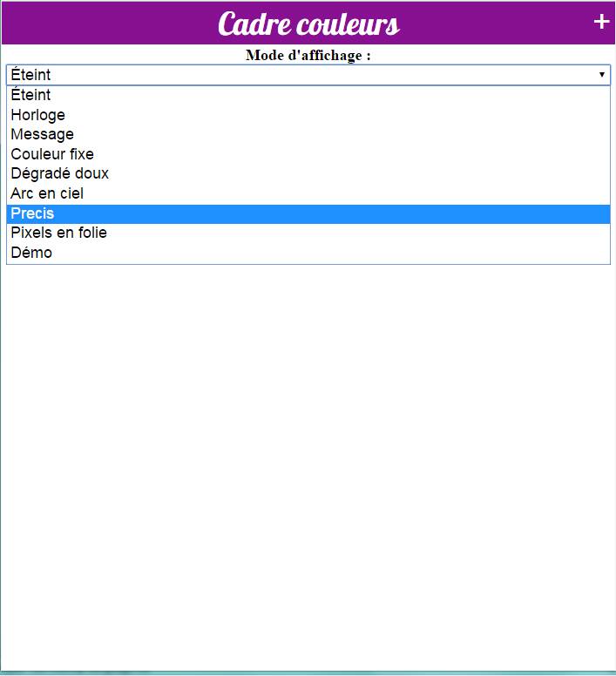Viewport: 616px width, 676px height.
Task: Select Arc en ciel mode
Action: (x=308, y=193)
